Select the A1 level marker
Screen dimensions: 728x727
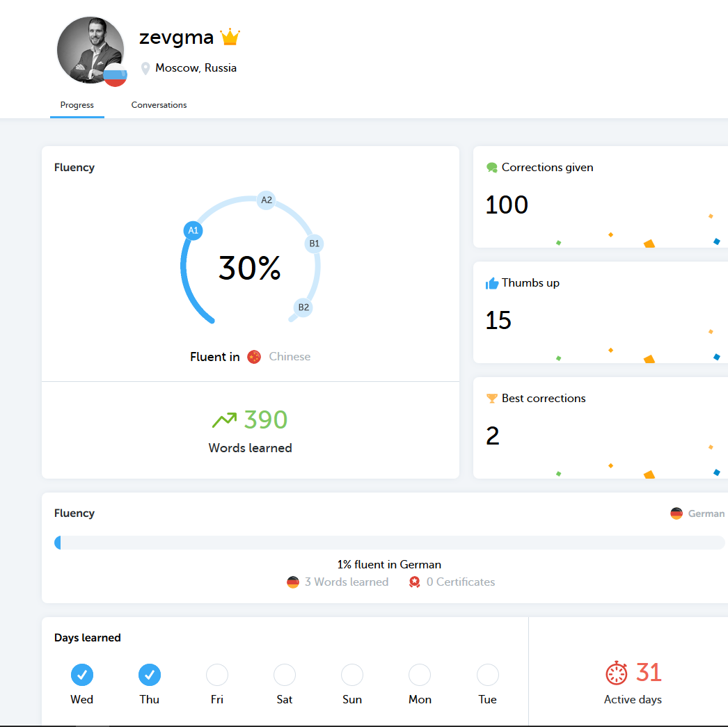(193, 230)
